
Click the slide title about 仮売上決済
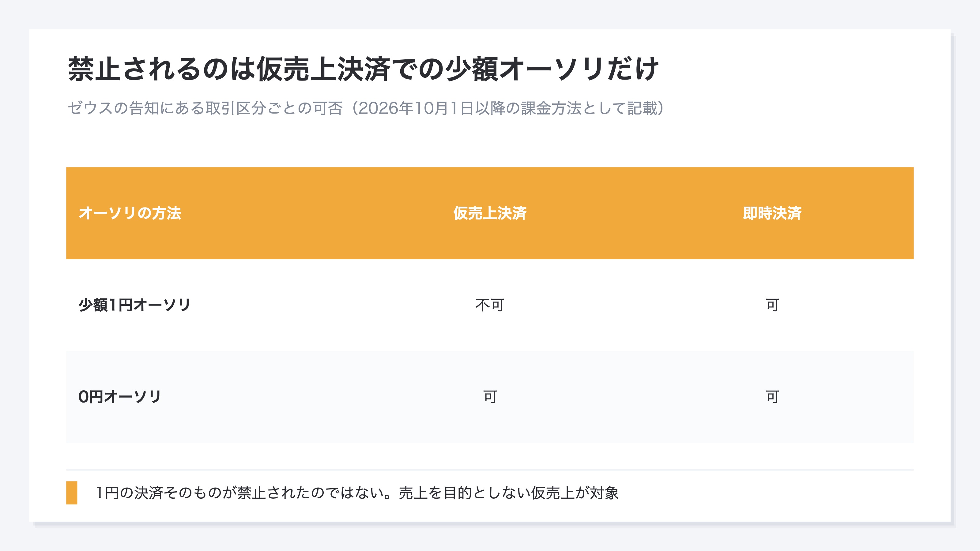363,69
